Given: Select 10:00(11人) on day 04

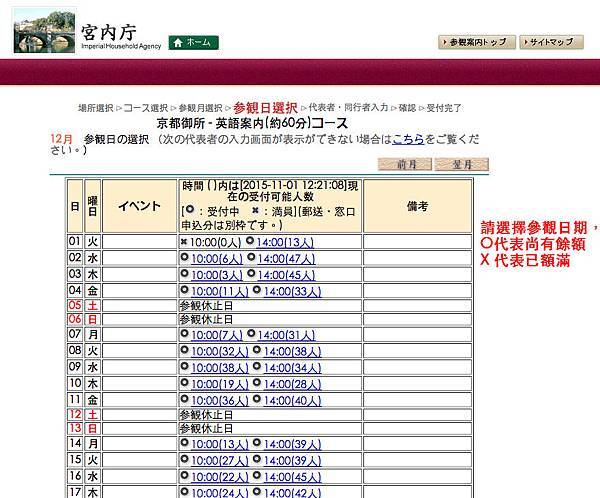Looking at the screenshot, I should coord(220,292).
